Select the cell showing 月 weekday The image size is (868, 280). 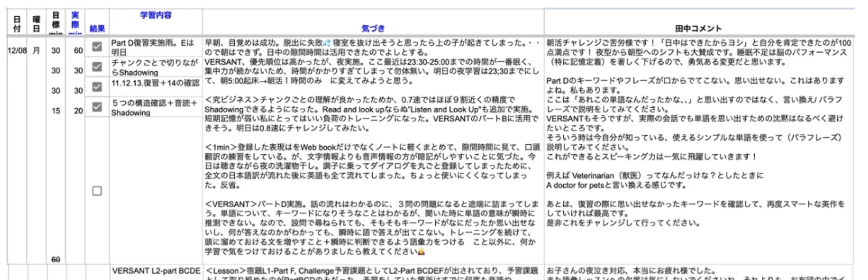pos(36,51)
